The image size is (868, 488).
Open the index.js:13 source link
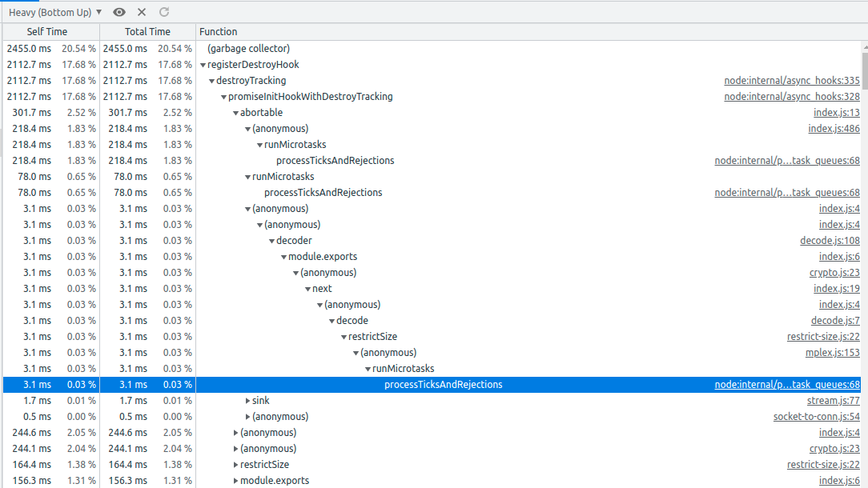pos(837,113)
